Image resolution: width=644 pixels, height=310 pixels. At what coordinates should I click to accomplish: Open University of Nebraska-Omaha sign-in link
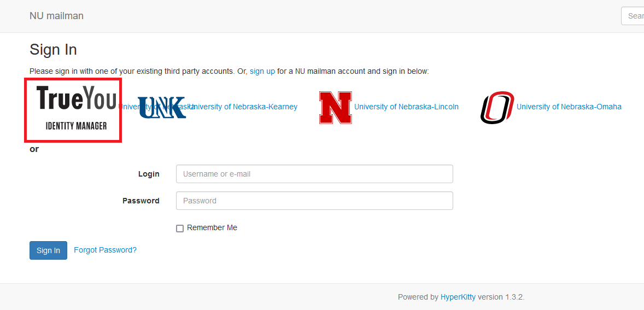pyautogui.click(x=569, y=107)
